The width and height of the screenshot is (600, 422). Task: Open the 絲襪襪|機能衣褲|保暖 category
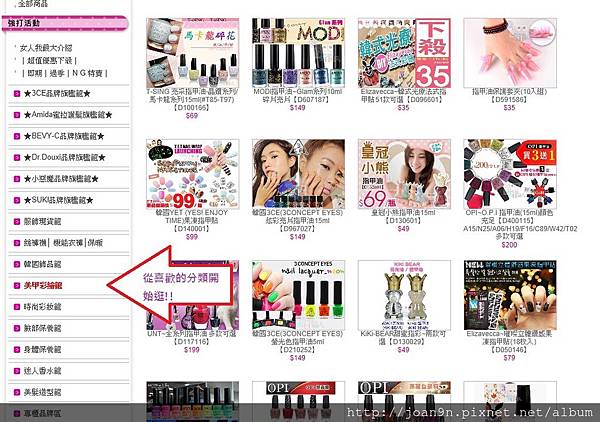63,243
